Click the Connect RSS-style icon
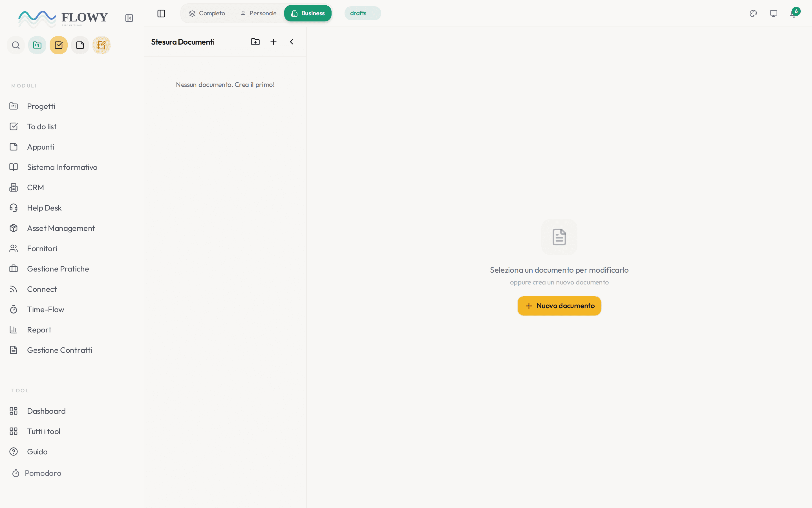Viewport: 812px width, 508px height. point(14,289)
